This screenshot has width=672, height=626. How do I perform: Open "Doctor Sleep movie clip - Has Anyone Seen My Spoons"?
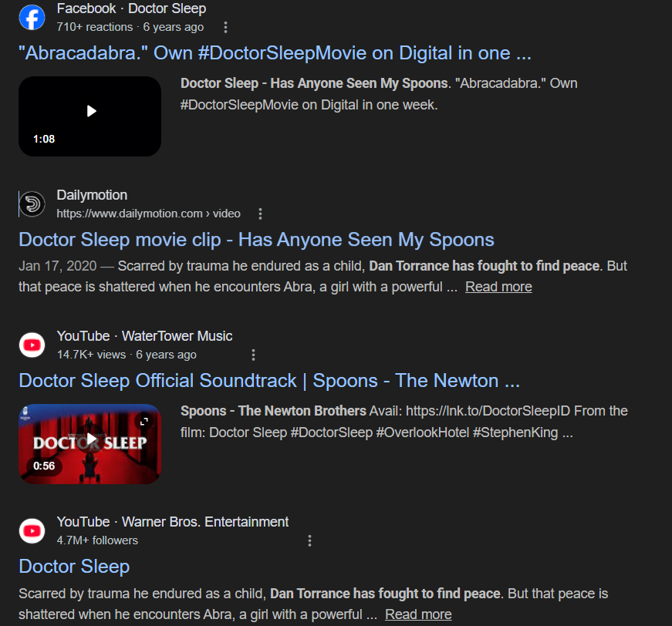(256, 239)
